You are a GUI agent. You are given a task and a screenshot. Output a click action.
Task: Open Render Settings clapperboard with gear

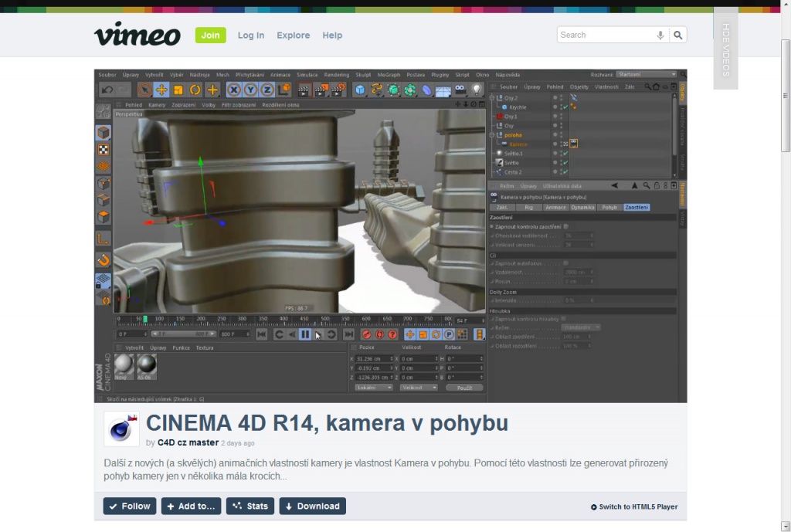(338, 90)
